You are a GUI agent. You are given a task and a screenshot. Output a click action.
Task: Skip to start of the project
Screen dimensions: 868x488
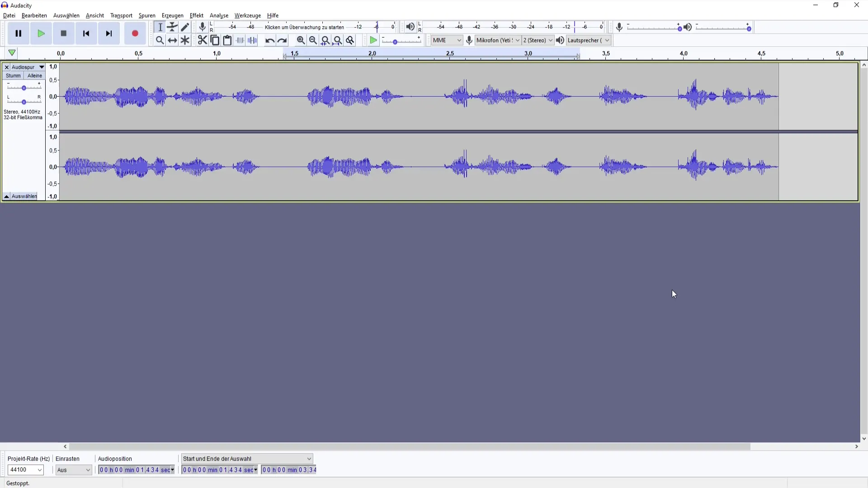[x=86, y=33]
